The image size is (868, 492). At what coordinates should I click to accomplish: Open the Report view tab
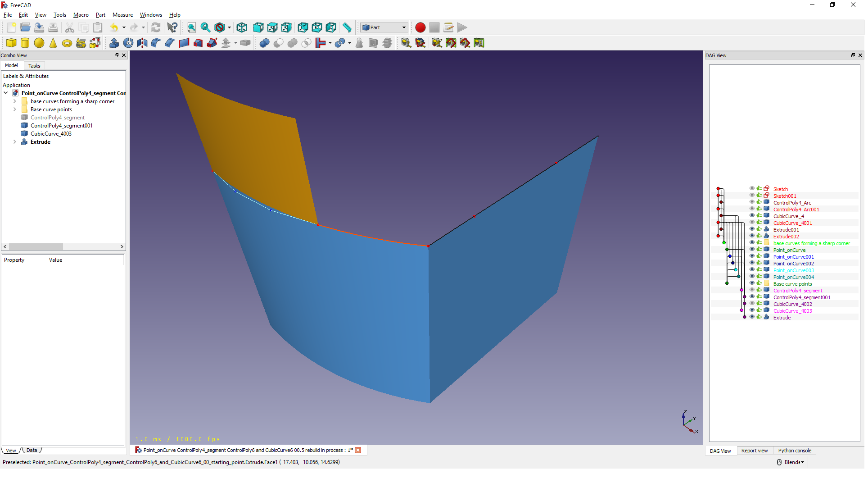coord(755,451)
